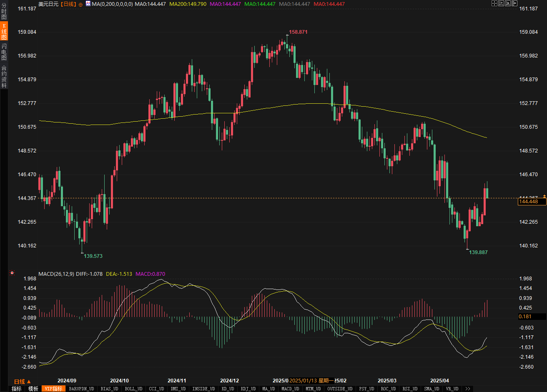
Task: Click the 2025/04 date on time axis
Action: tap(439, 380)
